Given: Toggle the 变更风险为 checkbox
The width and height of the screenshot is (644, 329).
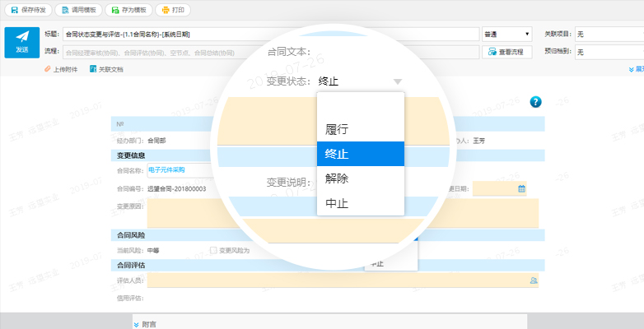Looking at the screenshot, I should [213, 250].
